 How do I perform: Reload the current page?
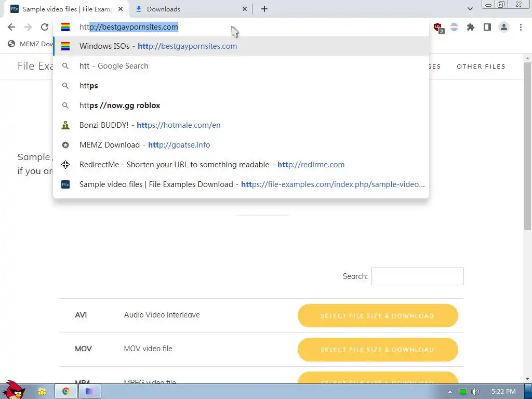point(45,27)
